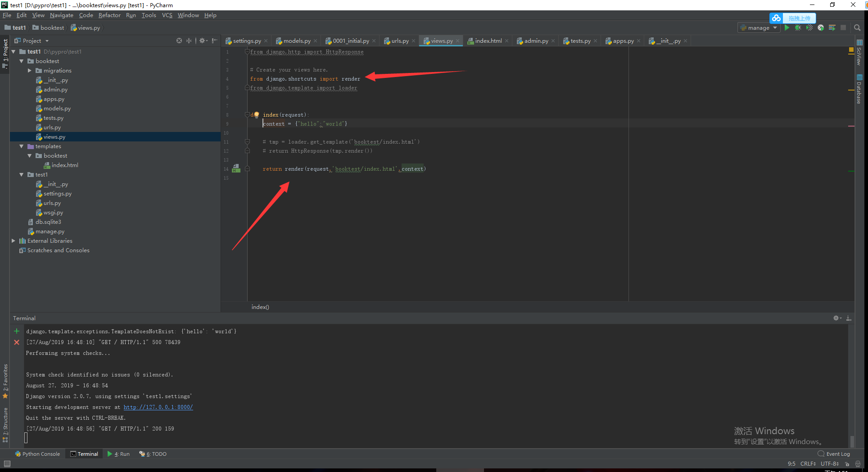Collapse the templates folder
This screenshot has height=472, width=868.
[22, 146]
